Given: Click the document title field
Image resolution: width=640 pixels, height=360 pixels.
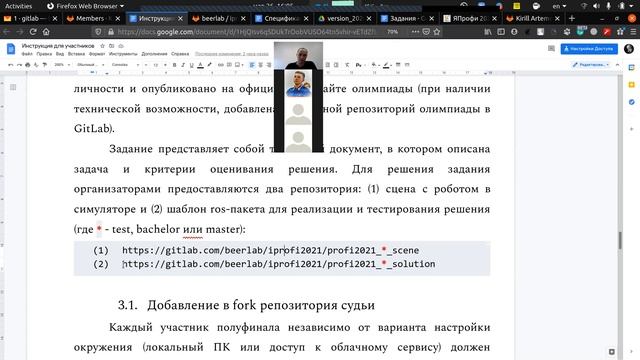Looking at the screenshot, I should (x=58, y=46).
